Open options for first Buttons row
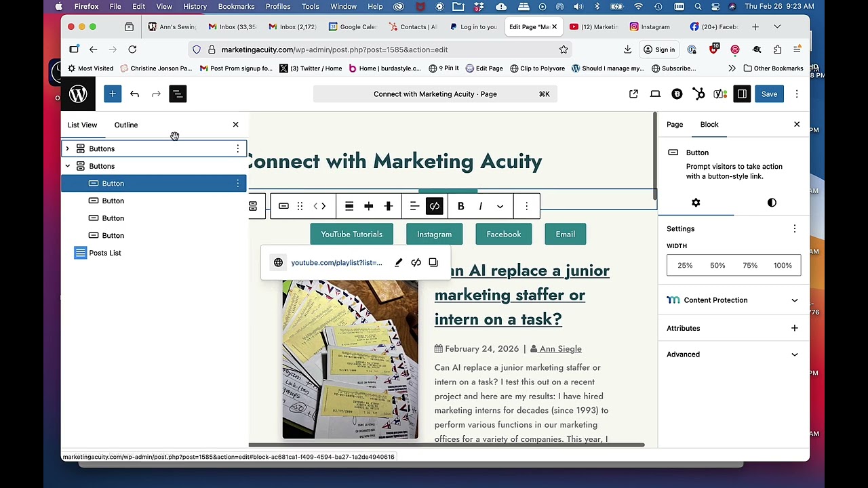Viewport: 868px width, 488px height. (x=237, y=148)
